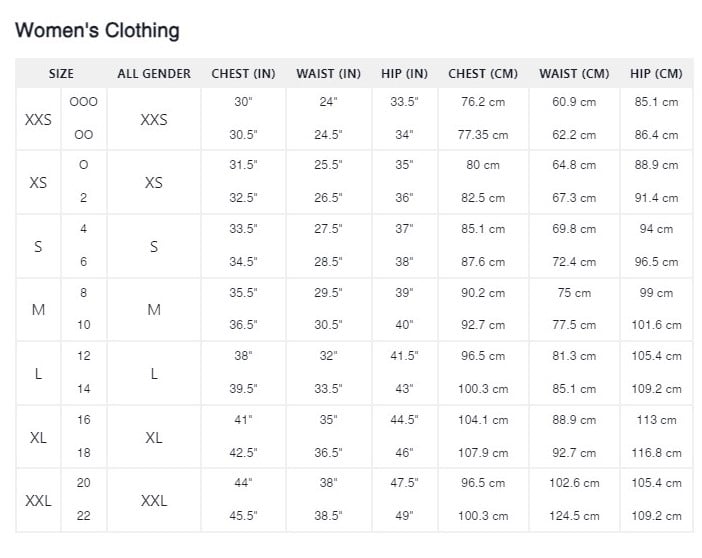Select the HIP (IN) column header
This screenshot has width=702, height=558.
(404, 73)
